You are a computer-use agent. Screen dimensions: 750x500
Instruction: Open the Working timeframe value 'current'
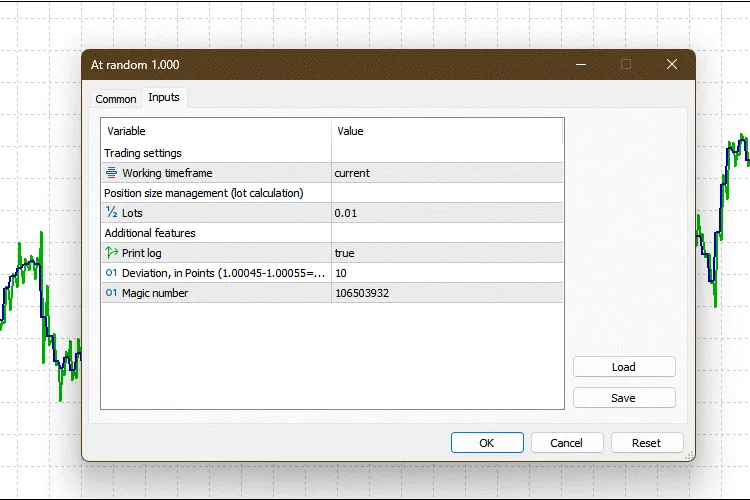(447, 173)
